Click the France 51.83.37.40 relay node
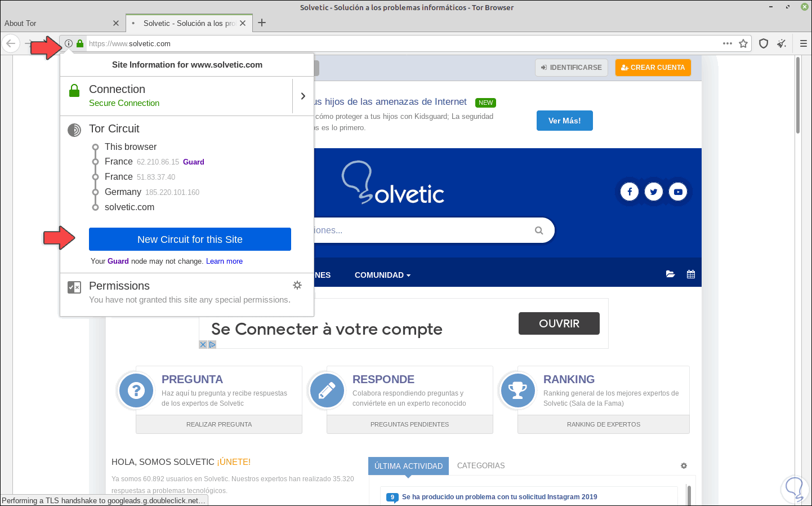Image resolution: width=812 pixels, height=506 pixels. pyautogui.click(x=140, y=177)
